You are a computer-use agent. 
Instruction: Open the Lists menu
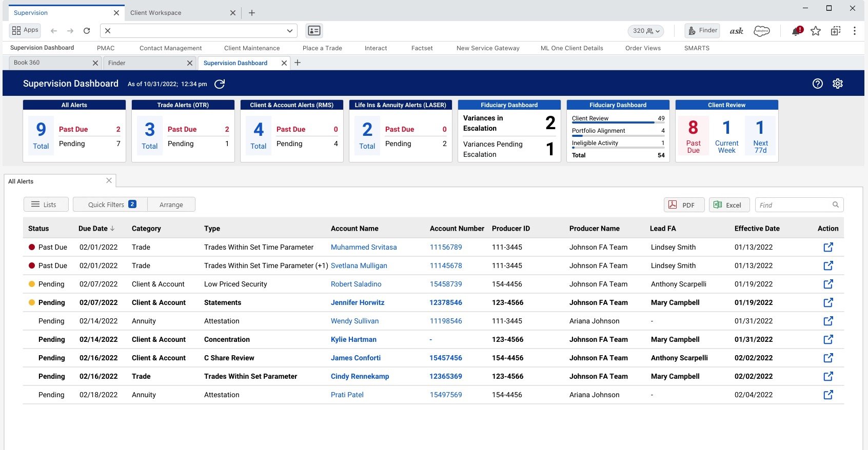coord(46,204)
